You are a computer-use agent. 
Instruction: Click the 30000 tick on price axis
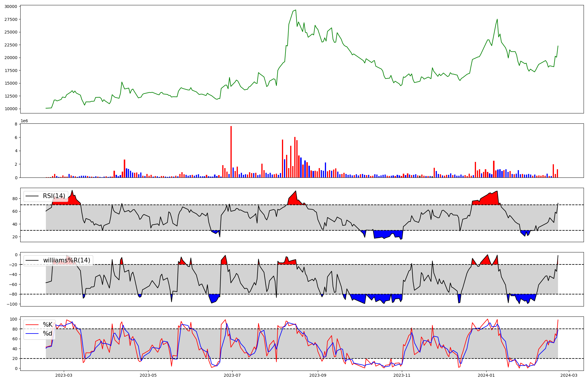(11, 6)
